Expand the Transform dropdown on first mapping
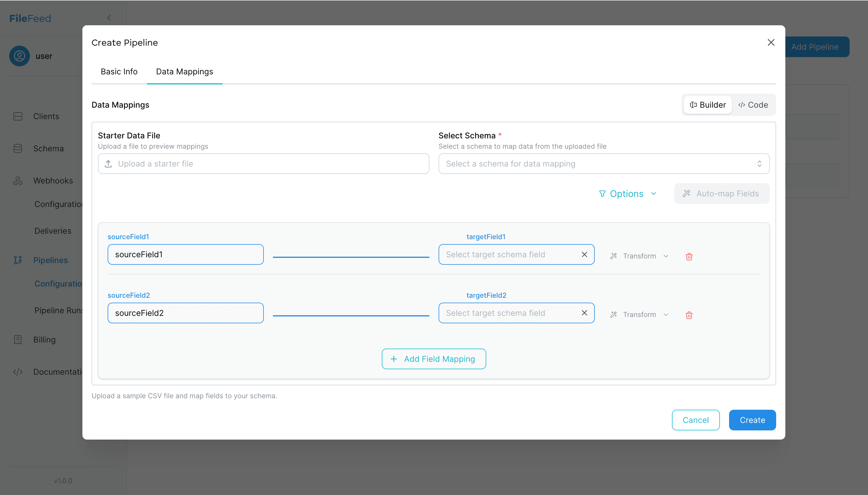The image size is (868, 495). tap(638, 256)
